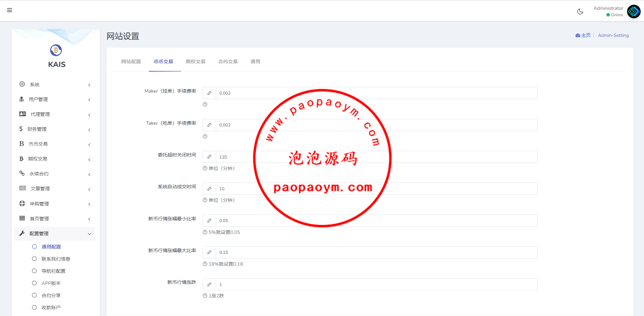Expand the 文章管理 menu chevron

tap(89, 189)
